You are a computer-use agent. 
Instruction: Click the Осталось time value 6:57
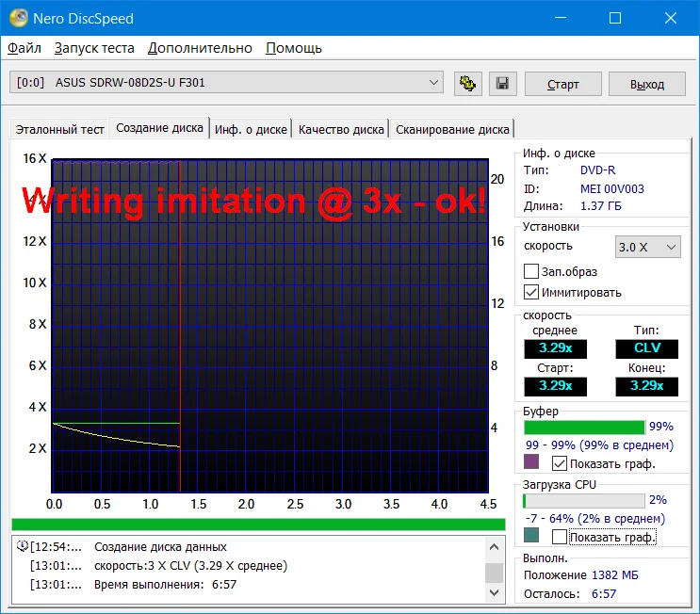click(604, 594)
